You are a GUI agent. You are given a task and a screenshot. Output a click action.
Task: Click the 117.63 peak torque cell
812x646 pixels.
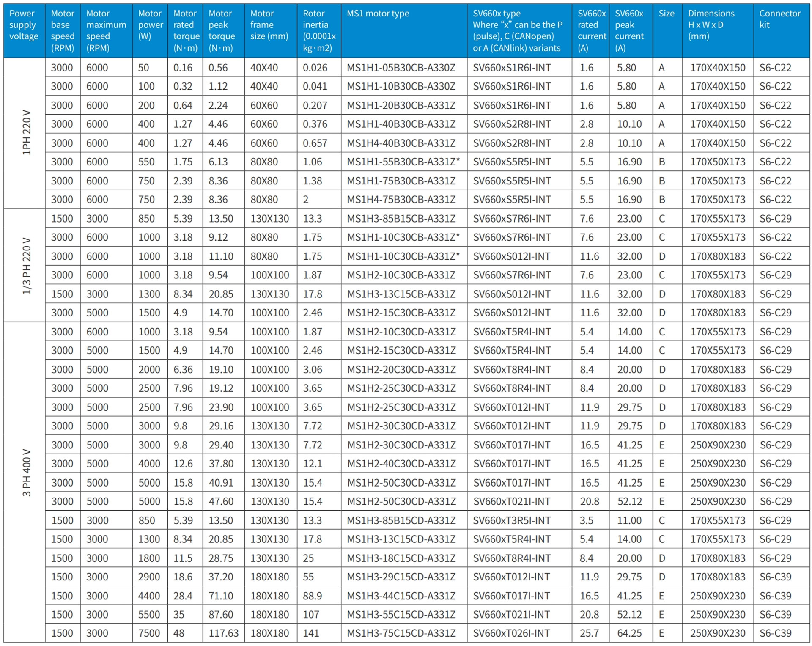[x=223, y=633]
